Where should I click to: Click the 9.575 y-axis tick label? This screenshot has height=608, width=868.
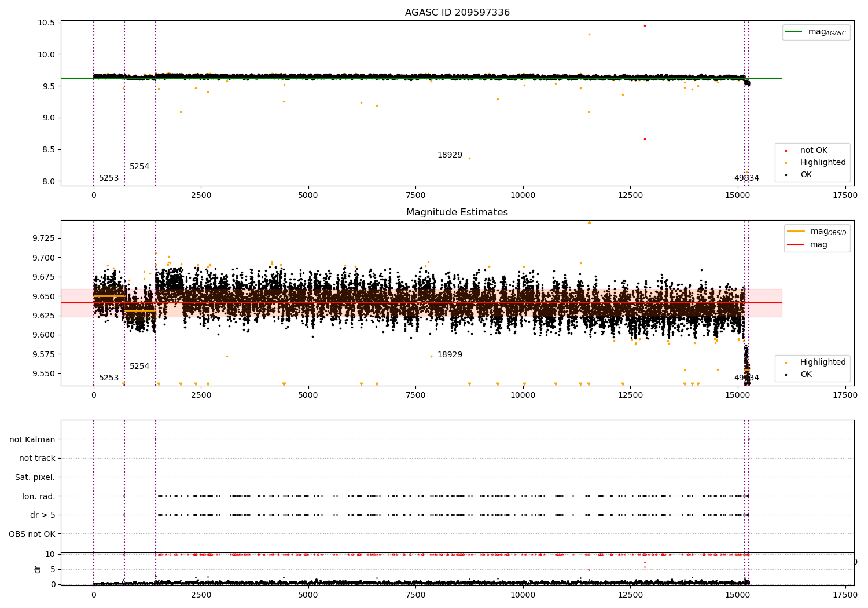point(44,354)
